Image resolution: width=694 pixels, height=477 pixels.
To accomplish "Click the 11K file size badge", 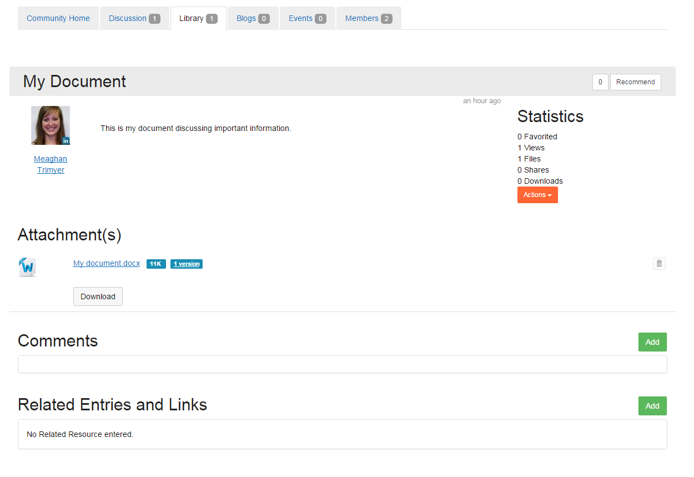I will [156, 264].
